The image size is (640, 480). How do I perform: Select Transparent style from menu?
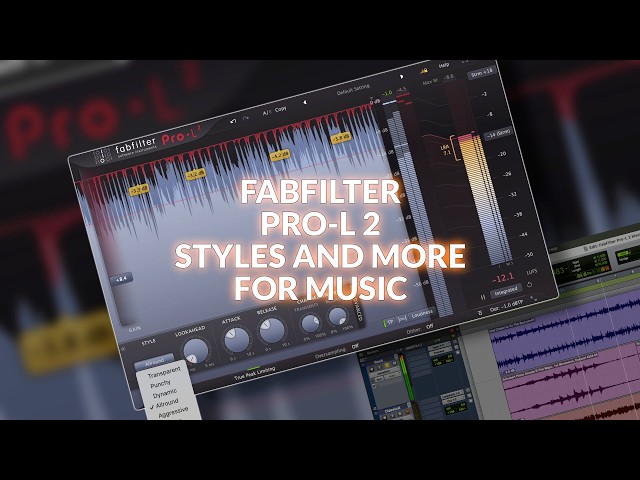[164, 373]
